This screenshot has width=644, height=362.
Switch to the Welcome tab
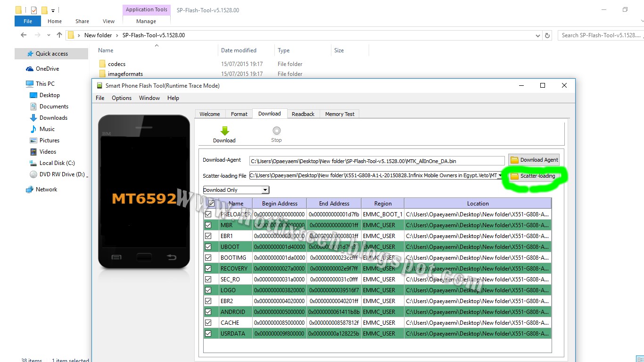pyautogui.click(x=210, y=114)
